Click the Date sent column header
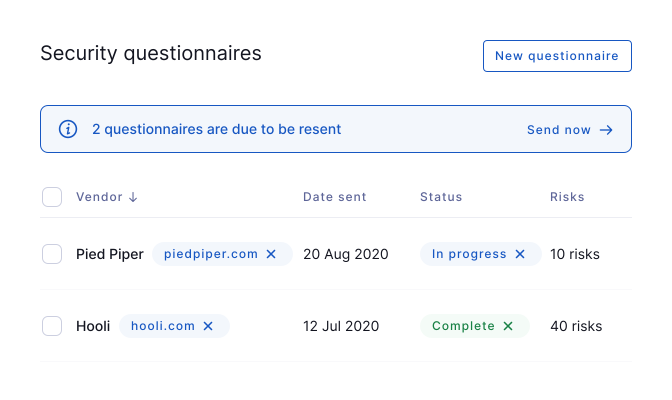The height and width of the screenshot is (400, 672). 335,197
